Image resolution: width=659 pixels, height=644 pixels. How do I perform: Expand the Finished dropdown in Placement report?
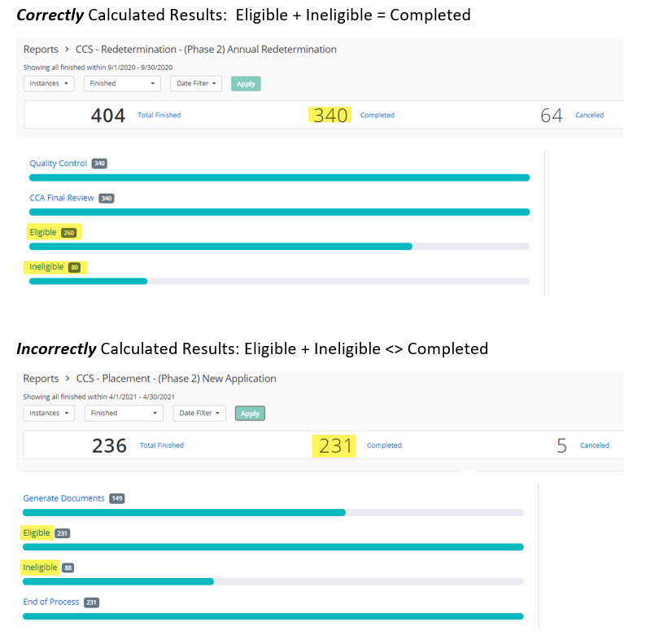tap(124, 413)
